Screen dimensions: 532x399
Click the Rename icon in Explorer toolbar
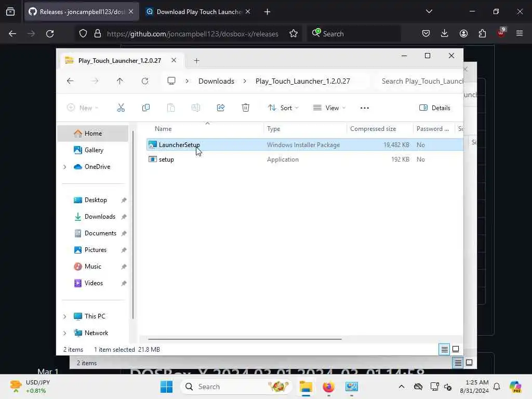point(196,108)
